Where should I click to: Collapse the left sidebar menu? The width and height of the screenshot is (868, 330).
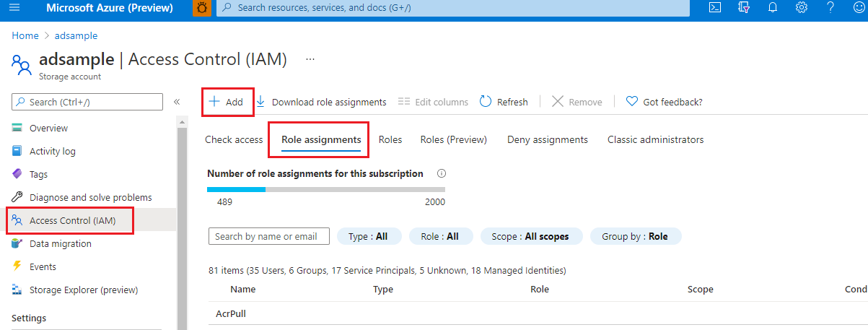177,102
